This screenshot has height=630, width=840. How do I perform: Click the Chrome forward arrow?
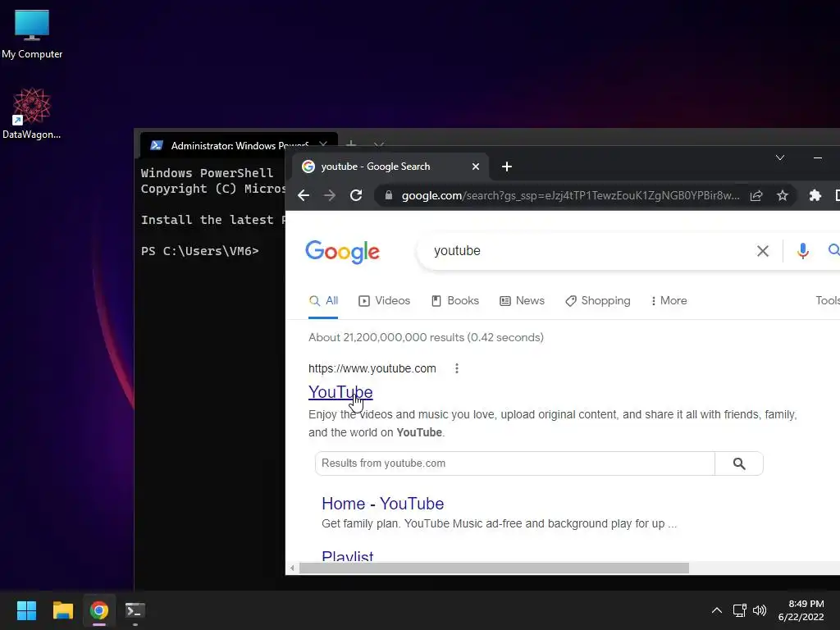coord(330,195)
